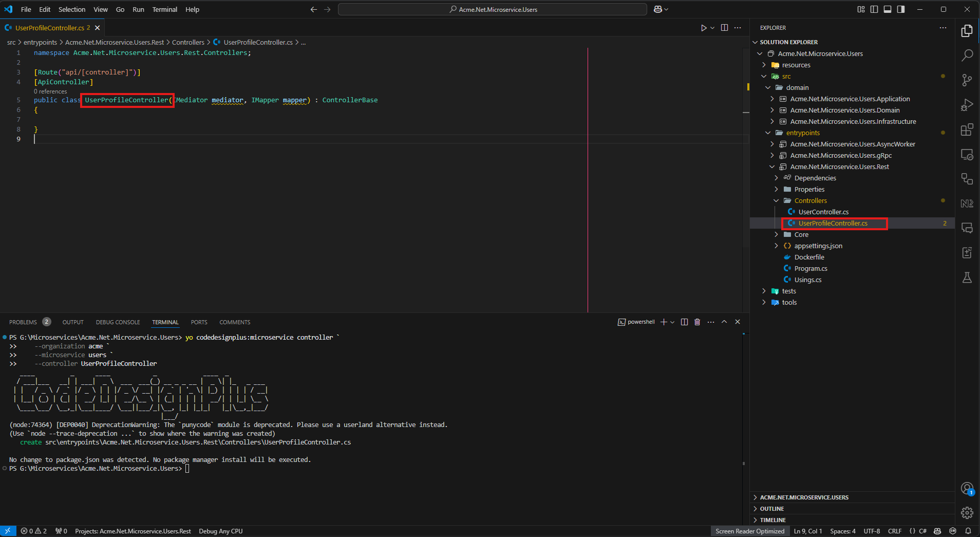Open Program.cs in Solution Explorer

pos(811,268)
